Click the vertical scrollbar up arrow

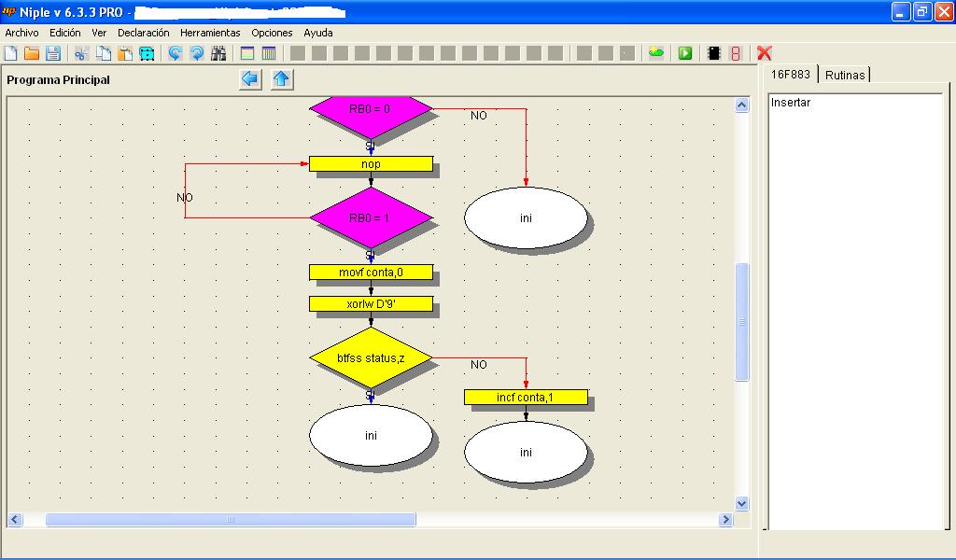pyautogui.click(x=741, y=105)
